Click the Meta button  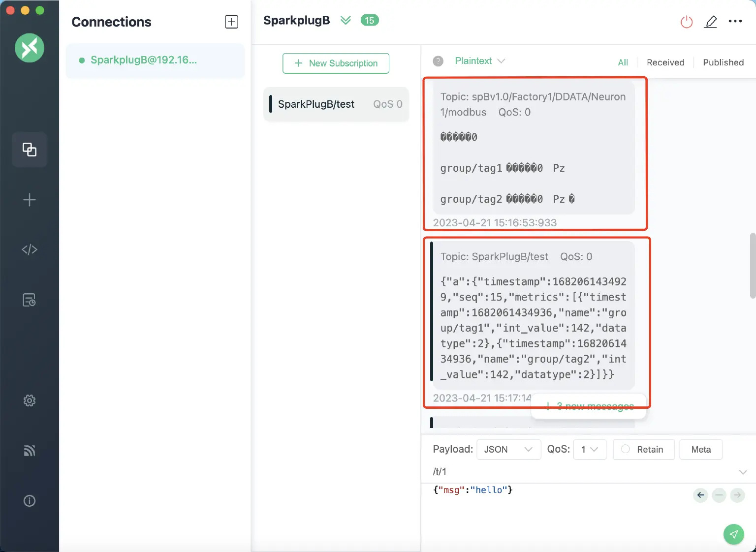click(700, 449)
